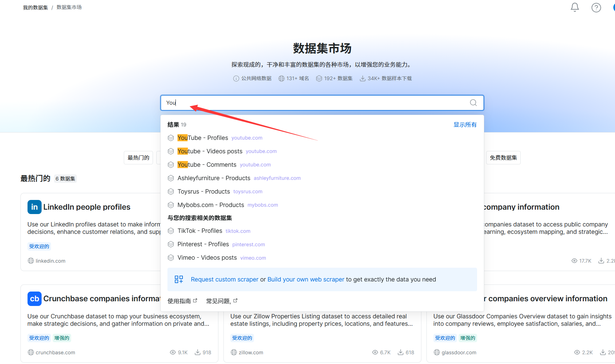Viewport: 615px width, 364px height.
Task: Click the search magnifier icon in search box
Action: coord(473,103)
